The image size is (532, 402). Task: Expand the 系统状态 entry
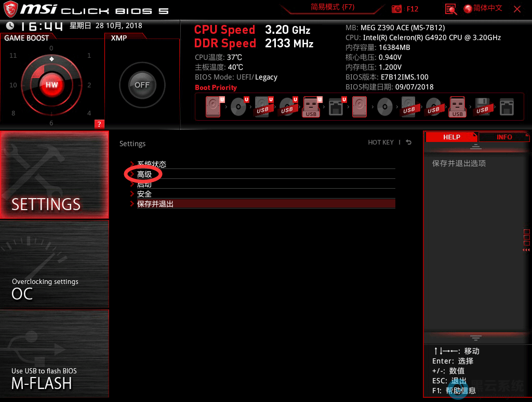(151, 164)
